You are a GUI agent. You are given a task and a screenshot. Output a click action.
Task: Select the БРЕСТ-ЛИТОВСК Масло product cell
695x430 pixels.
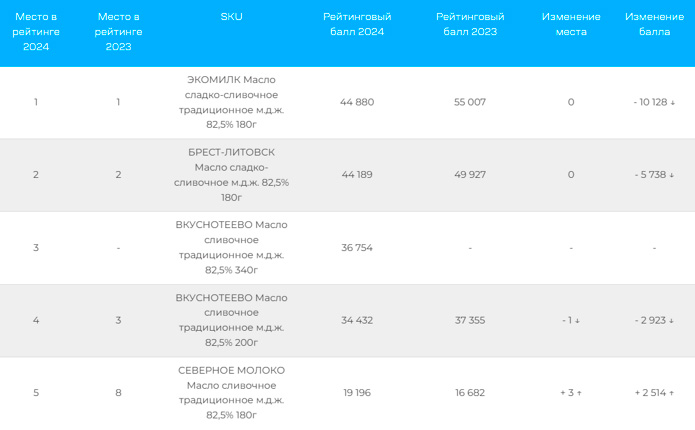(x=231, y=175)
